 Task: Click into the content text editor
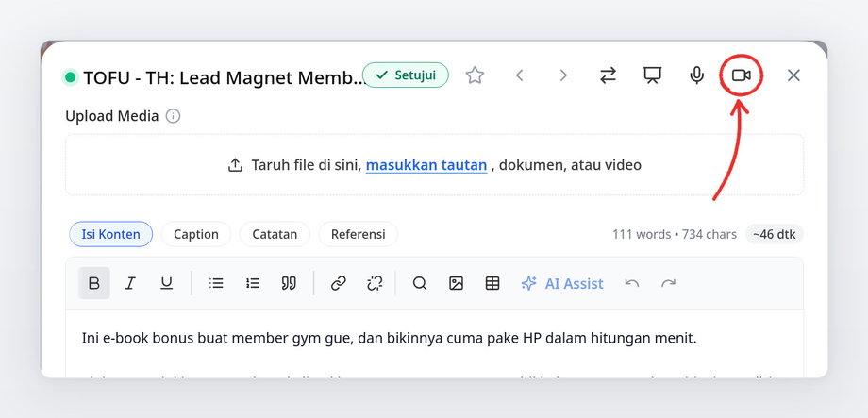[x=435, y=343]
